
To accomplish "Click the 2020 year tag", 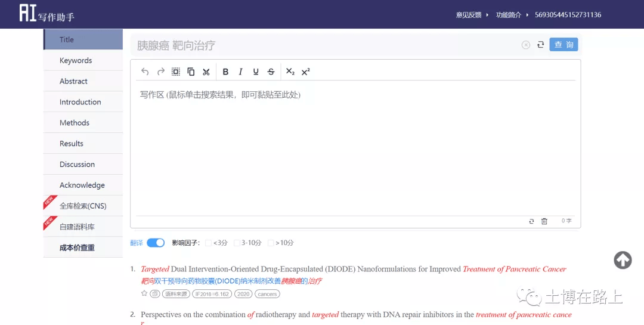I will (x=243, y=294).
